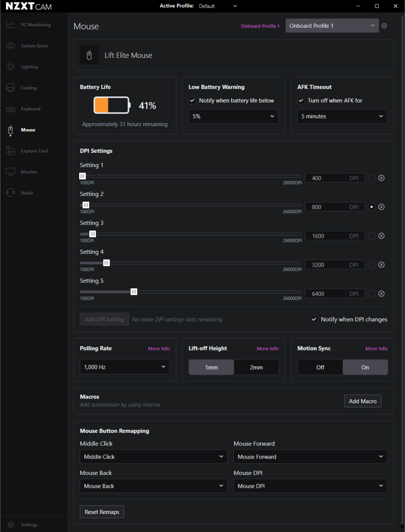Select Setting 4 as active DPI radio

coord(372,265)
